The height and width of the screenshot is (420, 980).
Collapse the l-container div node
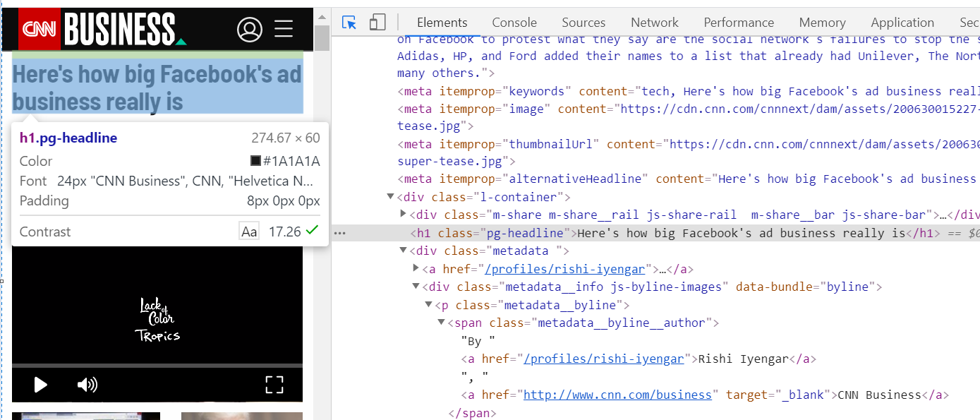coord(390,197)
